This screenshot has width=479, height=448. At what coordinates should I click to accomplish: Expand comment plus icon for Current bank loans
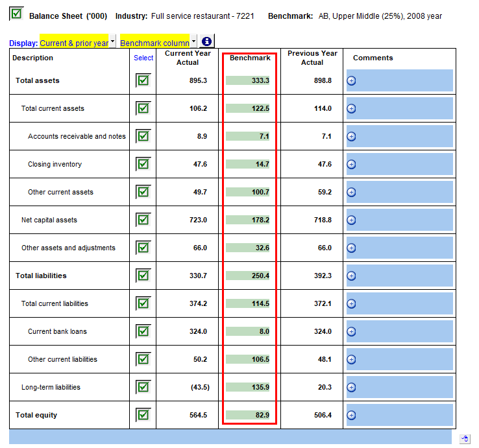[351, 331]
